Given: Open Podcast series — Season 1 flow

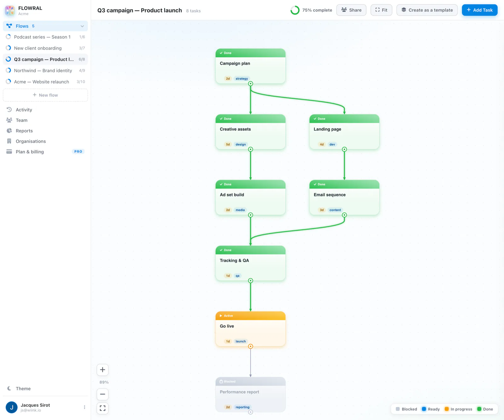Looking at the screenshot, I should tap(45, 37).
